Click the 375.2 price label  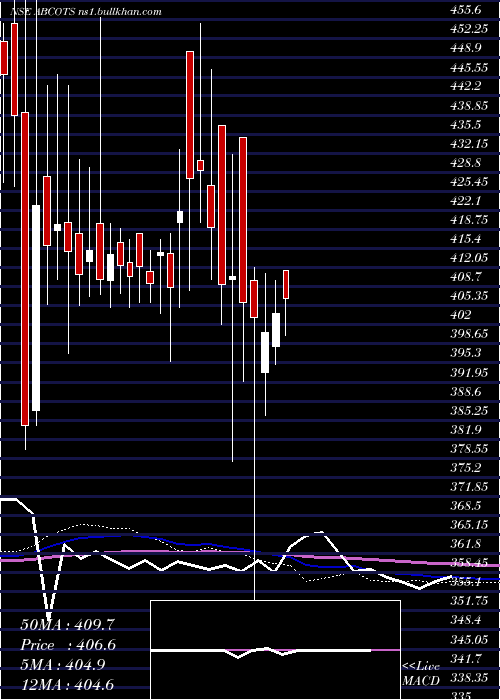[x=465, y=468]
